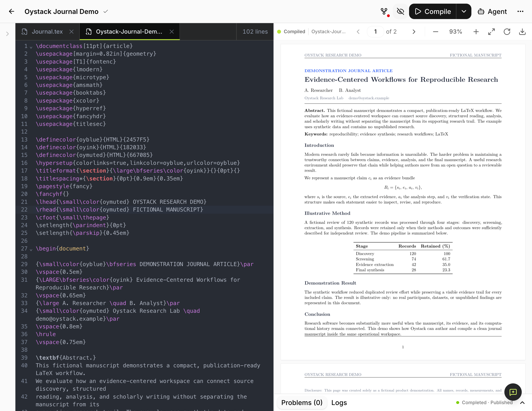Click the Screening row in PDF table
Viewport: 532px width, 411px height.
coord(403,259)
